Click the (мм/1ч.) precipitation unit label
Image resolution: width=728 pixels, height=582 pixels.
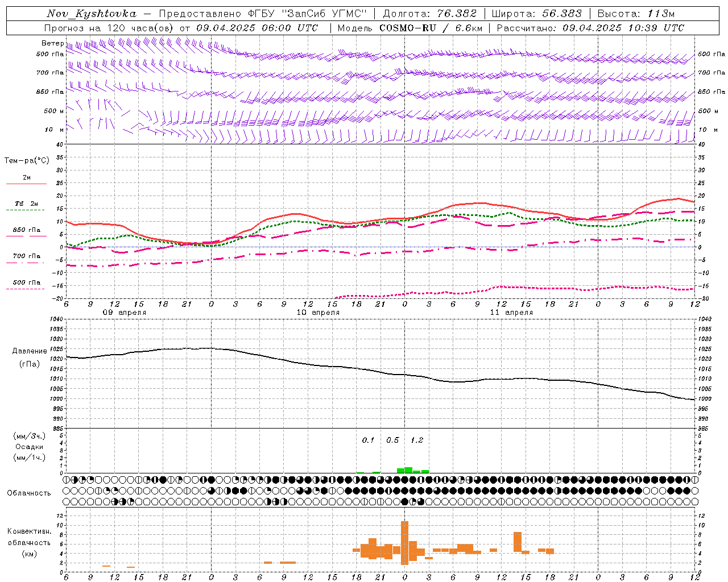pos(29,458)
